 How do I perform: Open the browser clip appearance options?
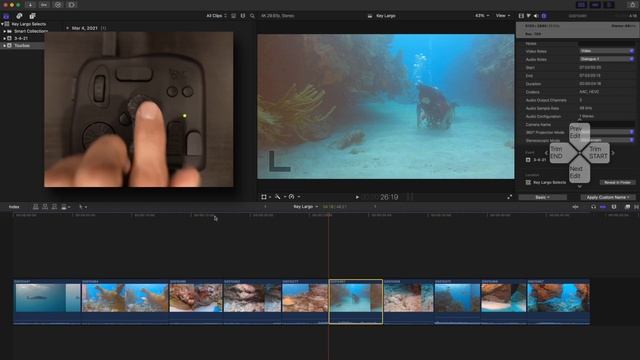pos(243,16)
